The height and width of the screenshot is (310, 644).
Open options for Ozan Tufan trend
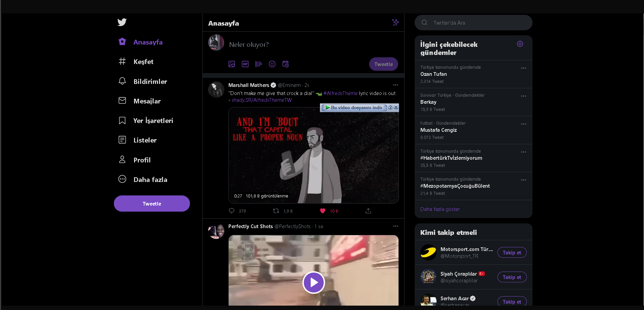tap(523, 68)
